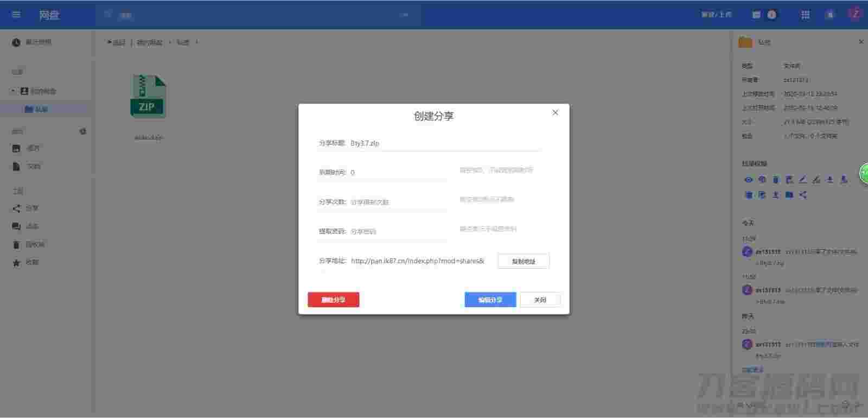The height and width of the screenshot is (418, 868).
Task: Close the 创建分享 dialog with the X
Action: coord(555,112)
